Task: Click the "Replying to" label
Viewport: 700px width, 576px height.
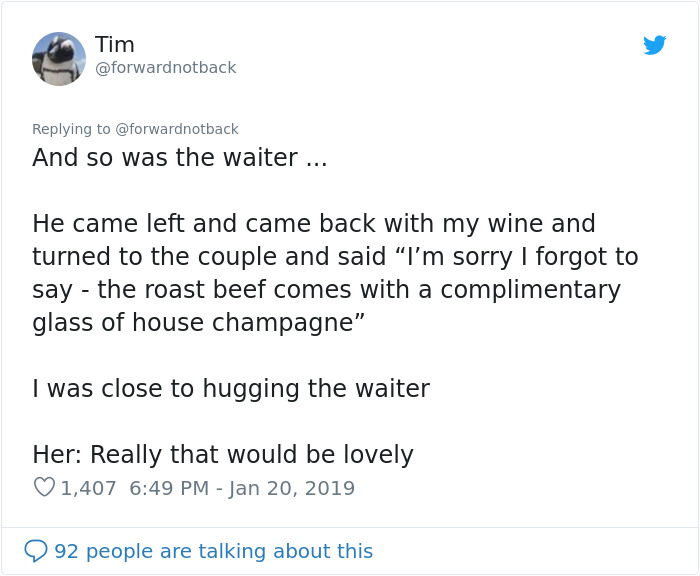Action: click(71, 129)
